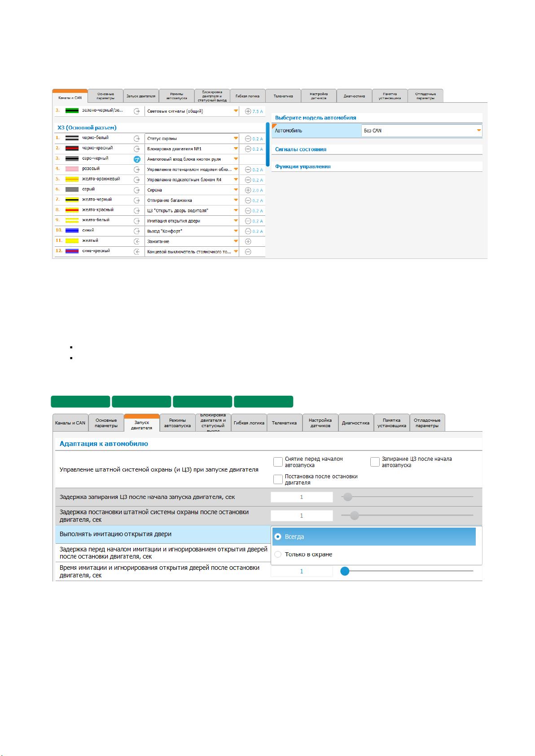Open Телематика tab in Адаптация к автомобилю view
The image size is (535, 756).
click(284, 423)
